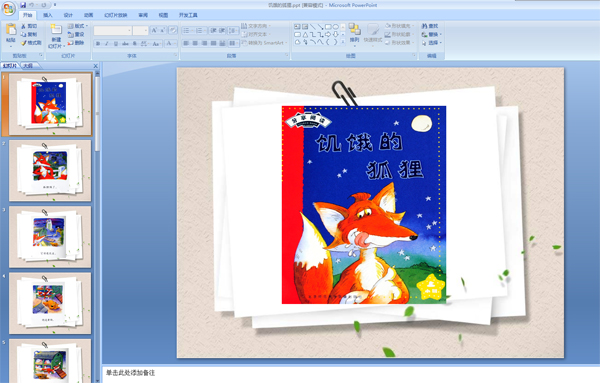Open the font name dropdown box
Screen dimensions: 600x383
[113, 31]
